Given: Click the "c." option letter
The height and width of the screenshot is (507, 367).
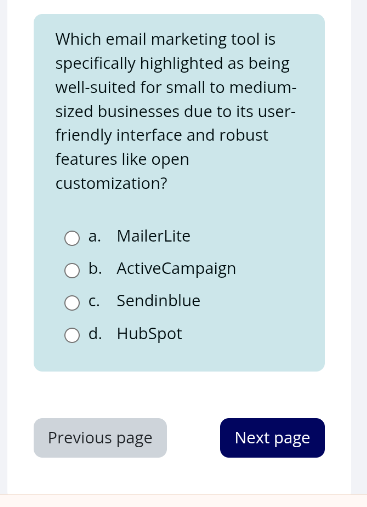Looking at the screenshot, I should [94, 301].
